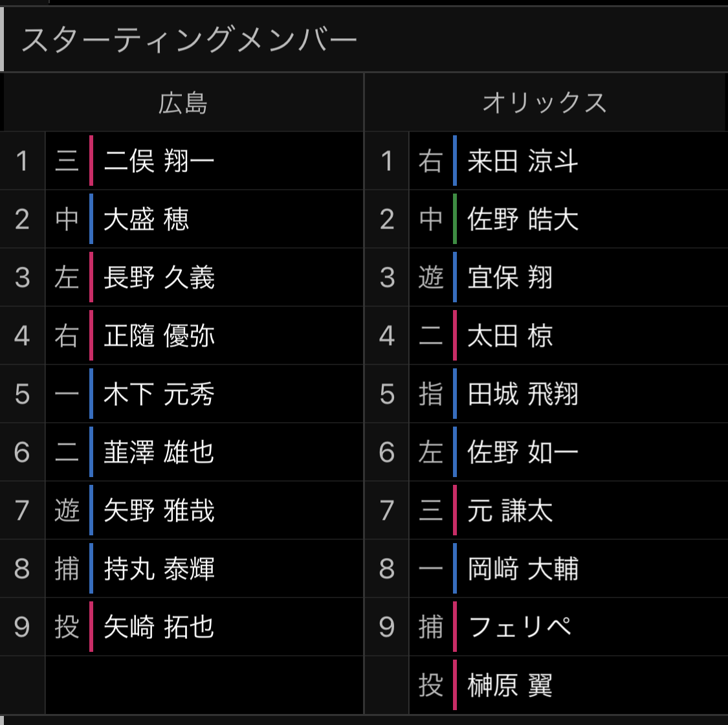Viewport: 728px width, 725px height.
Task: Open Orix starting pitcher 榊原 翼
Action: (510, 686)
